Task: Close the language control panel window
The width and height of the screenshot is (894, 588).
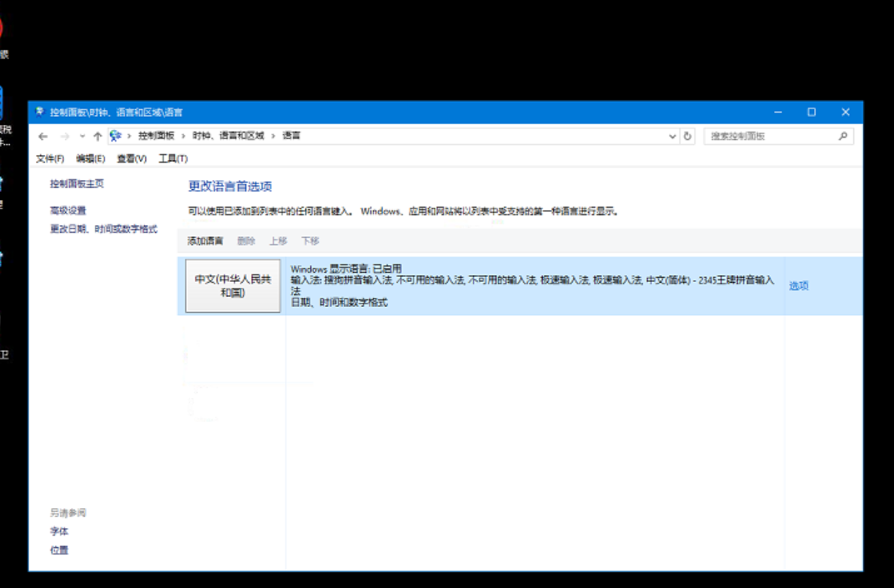Action: 846,113
